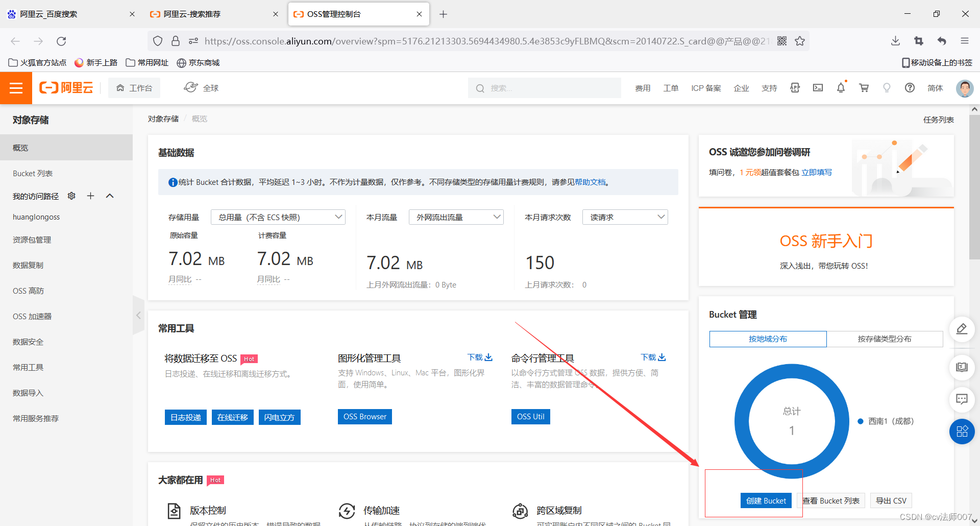The width and height of the screenshot is (980, 526).
Task: Click OSS Browser button
Action: 365,417
